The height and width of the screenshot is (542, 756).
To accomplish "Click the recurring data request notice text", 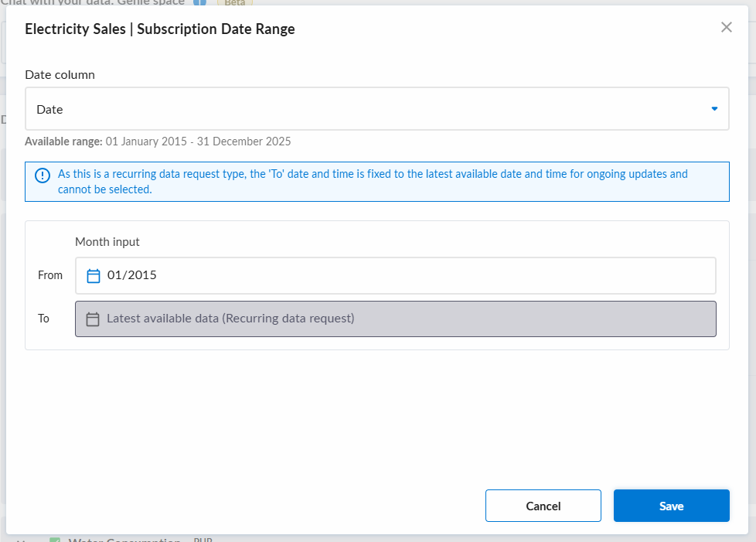I will tap(373, 182).
